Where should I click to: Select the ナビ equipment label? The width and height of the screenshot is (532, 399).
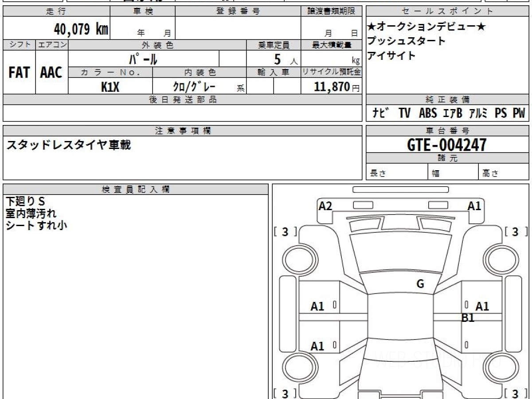point(381,113)
